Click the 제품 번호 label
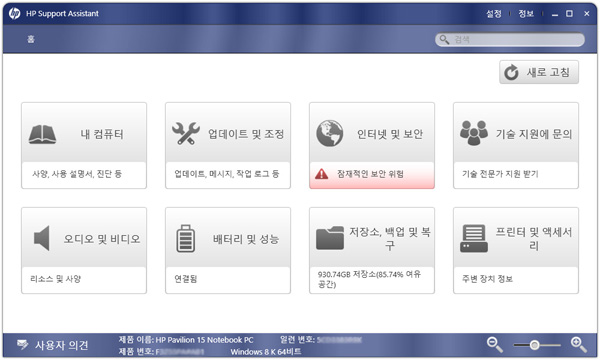The image size is (600, 360). (x=136, y=351)
